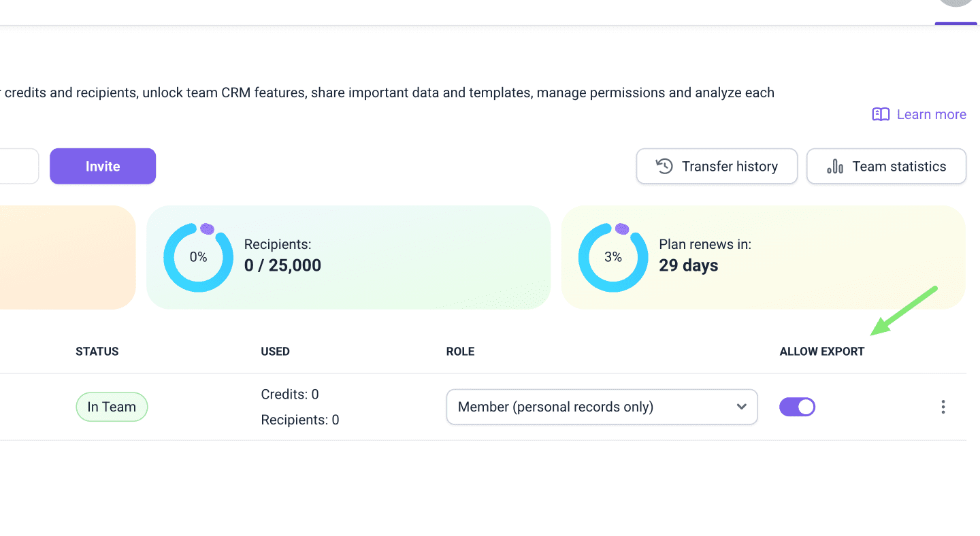Click the Plan renews 3% donut chart
This screenshot has width=980, height=536.
point(612,257)
